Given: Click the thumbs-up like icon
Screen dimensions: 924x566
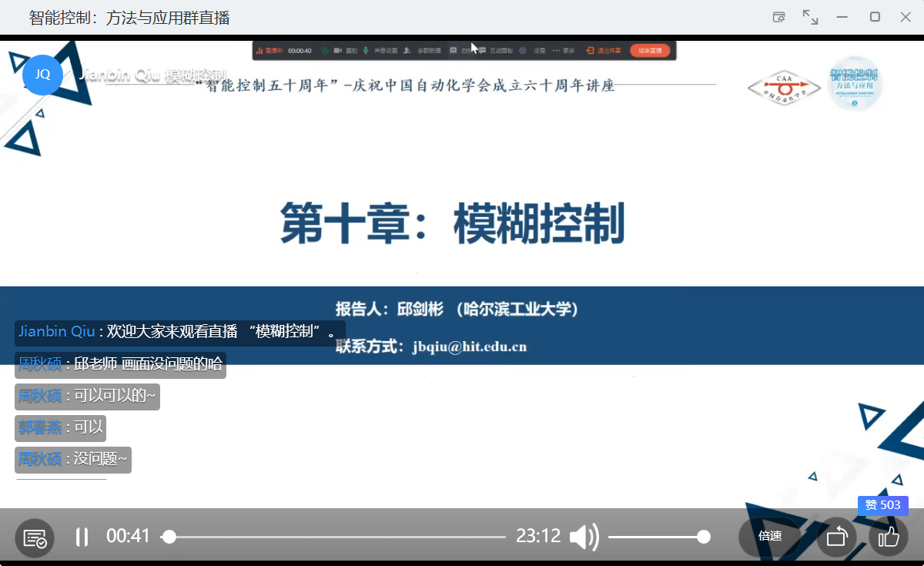Looking at the screenshot, I should [889, 537].
